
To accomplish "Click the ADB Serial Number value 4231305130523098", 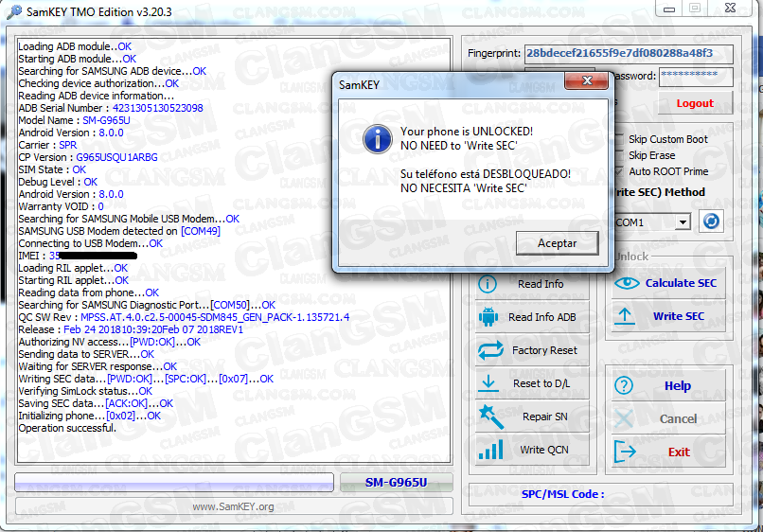I will click(158, 108).
